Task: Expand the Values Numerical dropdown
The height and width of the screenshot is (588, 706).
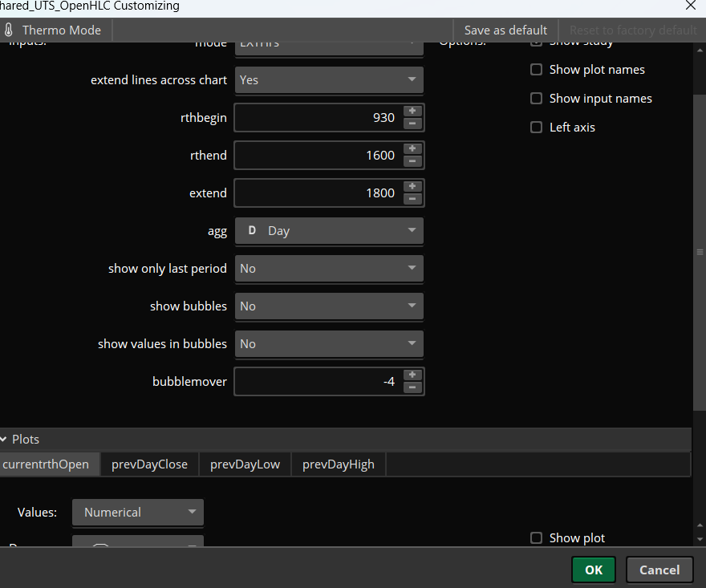Action: tap(137, 512)
